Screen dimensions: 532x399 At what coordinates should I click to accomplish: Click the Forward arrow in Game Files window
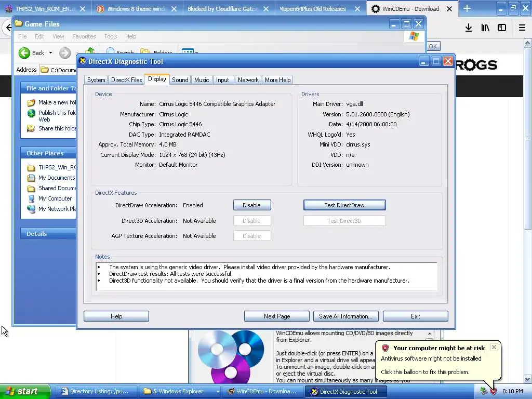[65, 53]
